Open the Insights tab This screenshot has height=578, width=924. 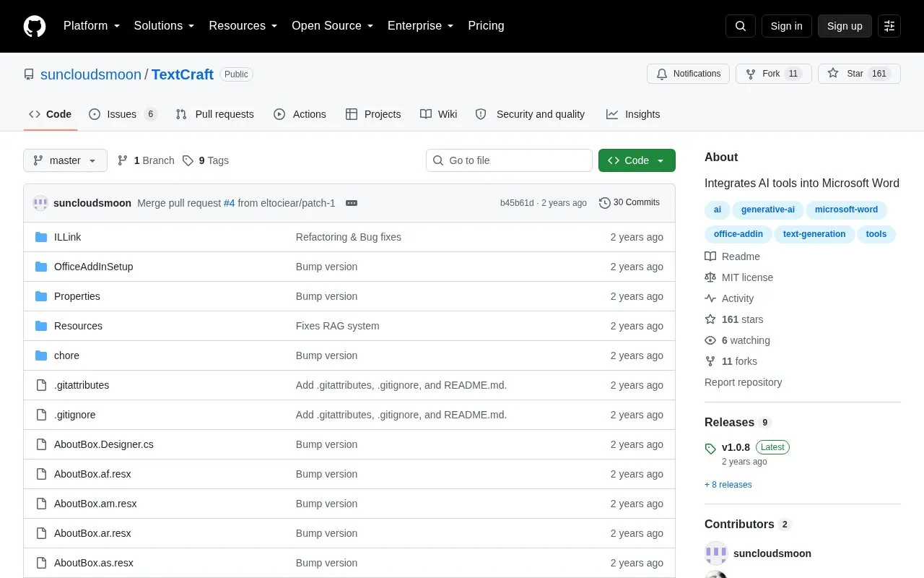point(633,114)
